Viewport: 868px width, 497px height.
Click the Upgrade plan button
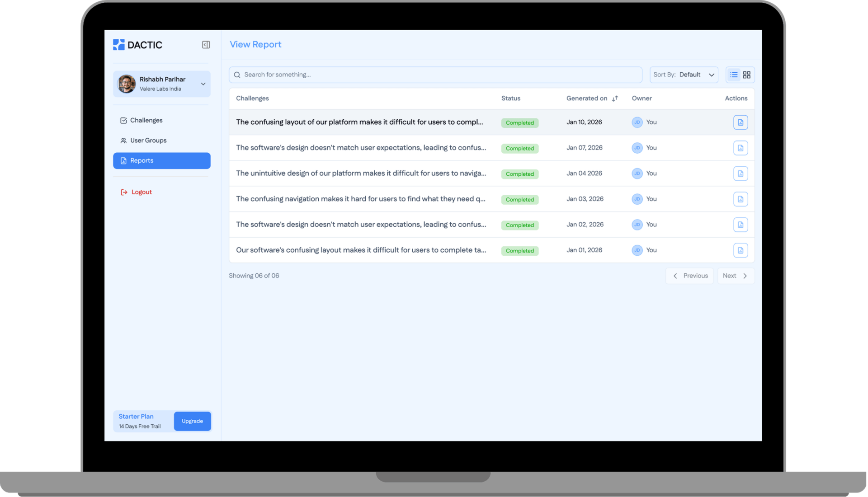coord(192,421)
